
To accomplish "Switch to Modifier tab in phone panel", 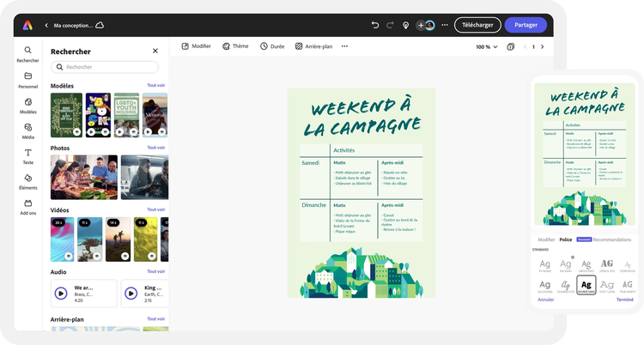I will pyautogui.click(x=546, y=239).
